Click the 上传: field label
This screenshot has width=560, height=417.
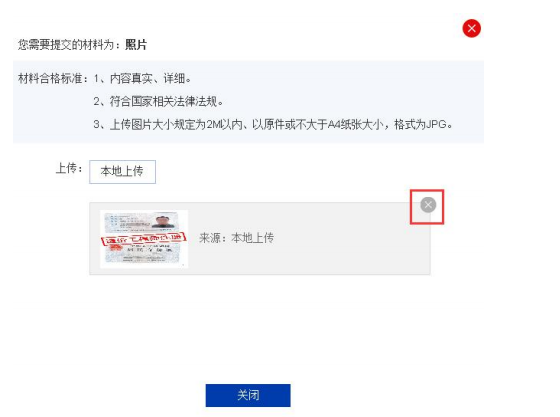[x=69, y=168]
